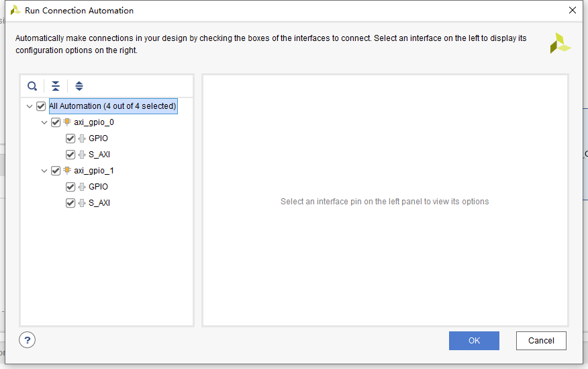Click the help question mark icon
Screen dimensions: 588x369
pos(27,340)
